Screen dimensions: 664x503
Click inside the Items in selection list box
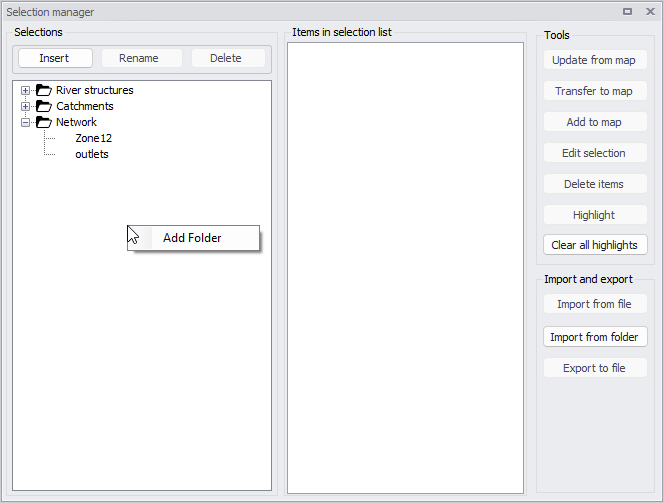[405, 268]
